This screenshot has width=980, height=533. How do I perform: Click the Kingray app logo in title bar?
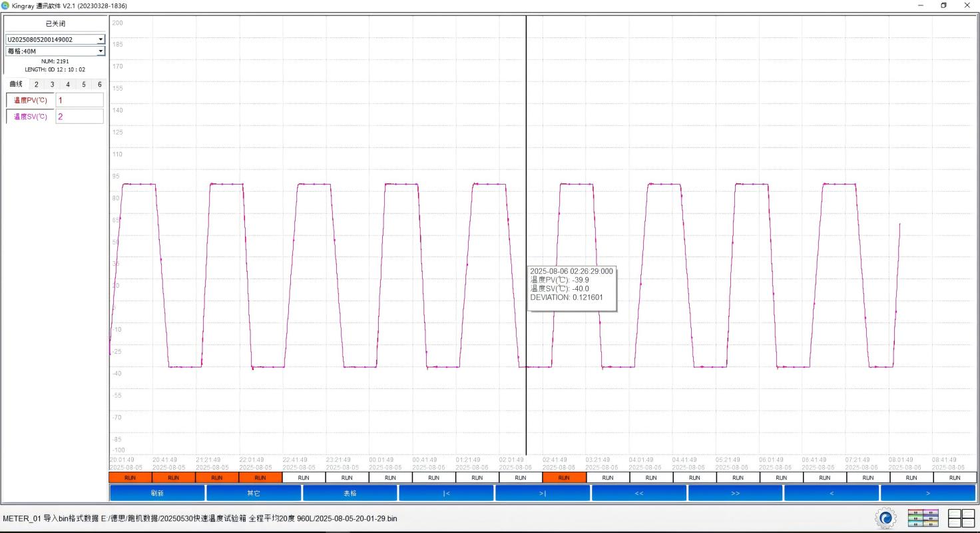tap(5, 5)
